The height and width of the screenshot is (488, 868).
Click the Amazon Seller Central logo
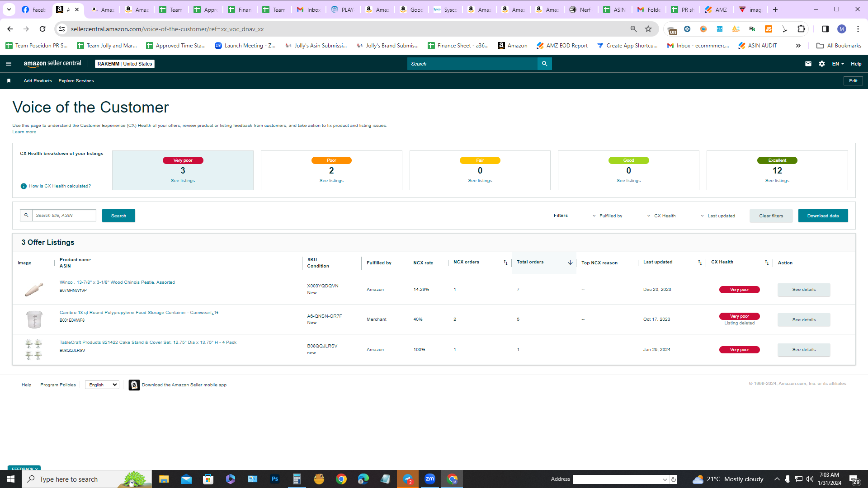52,64
